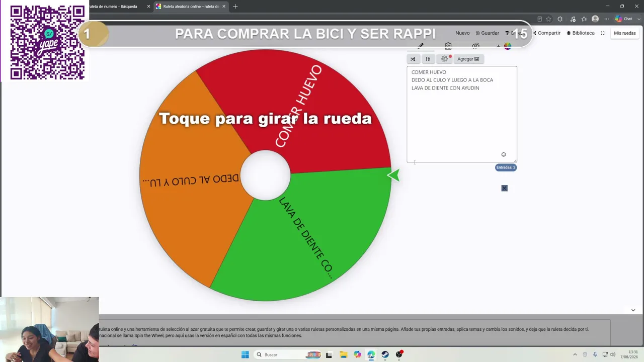Click the microphone tray icon

pyautogui.click(x=595, y=354)
